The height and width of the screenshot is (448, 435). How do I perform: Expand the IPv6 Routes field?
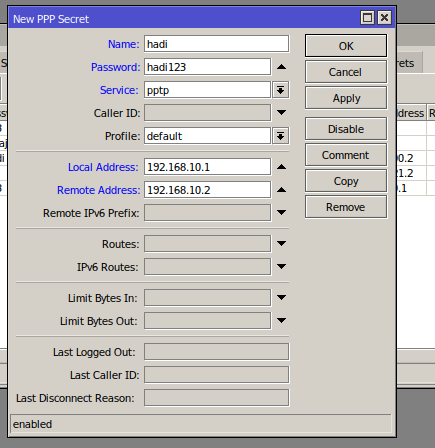click(x=281, y=267)
